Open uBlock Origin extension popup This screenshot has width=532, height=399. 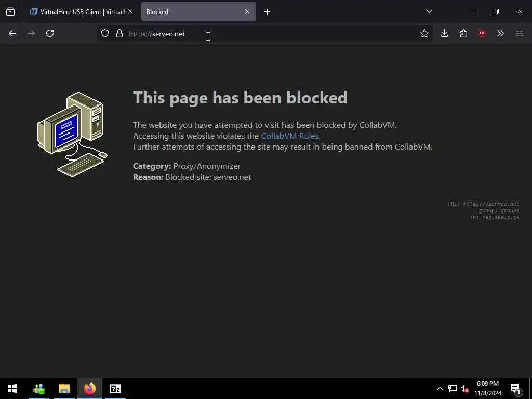(x=482, y=33)
